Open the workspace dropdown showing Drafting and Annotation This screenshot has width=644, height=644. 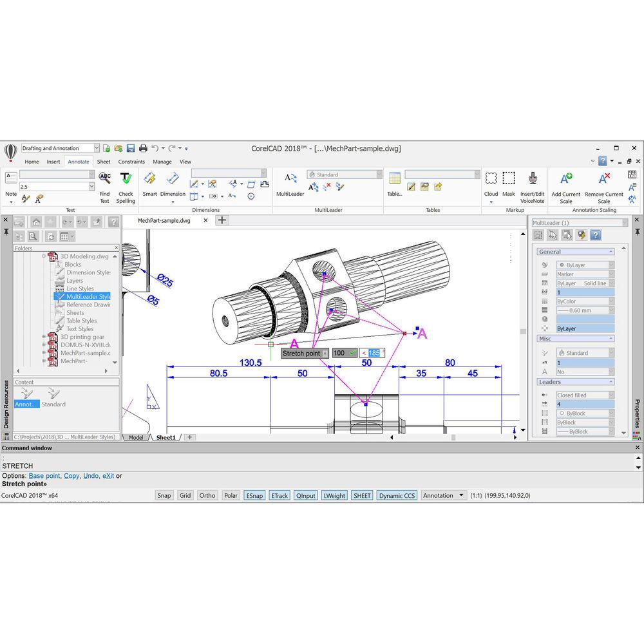[x=95, y=147]
